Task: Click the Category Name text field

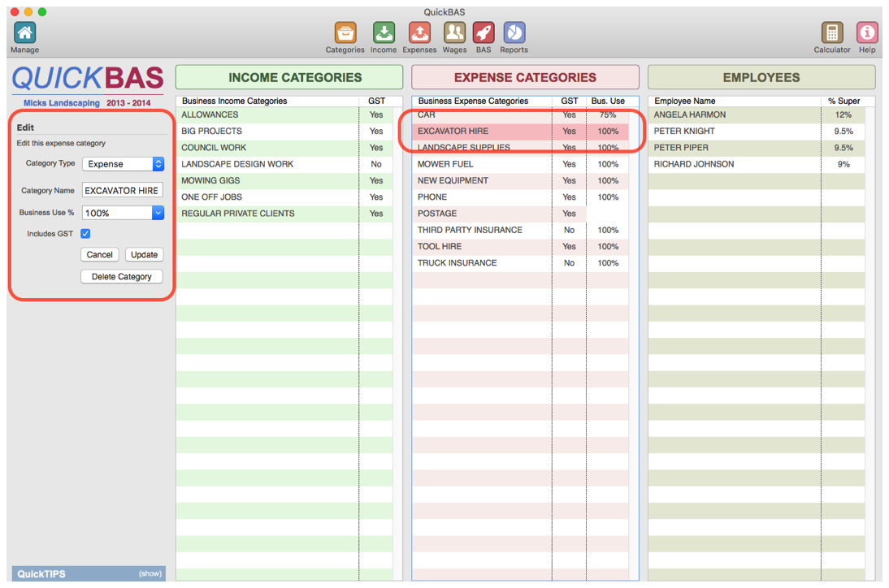Action: pos(122,189)
